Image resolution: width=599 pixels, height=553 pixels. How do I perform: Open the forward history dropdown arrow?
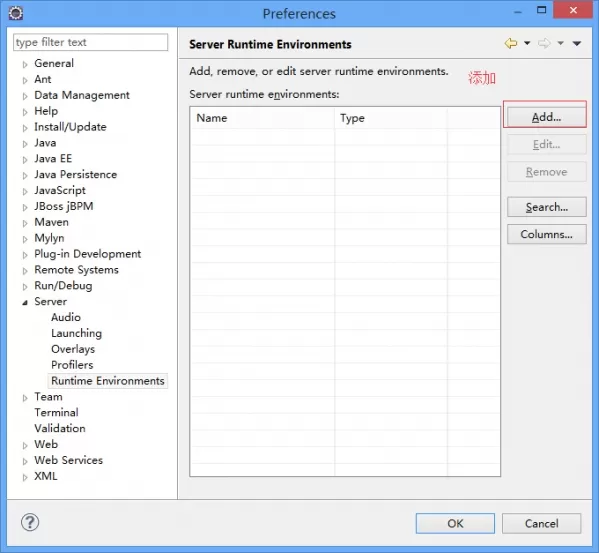click(560, 43)
